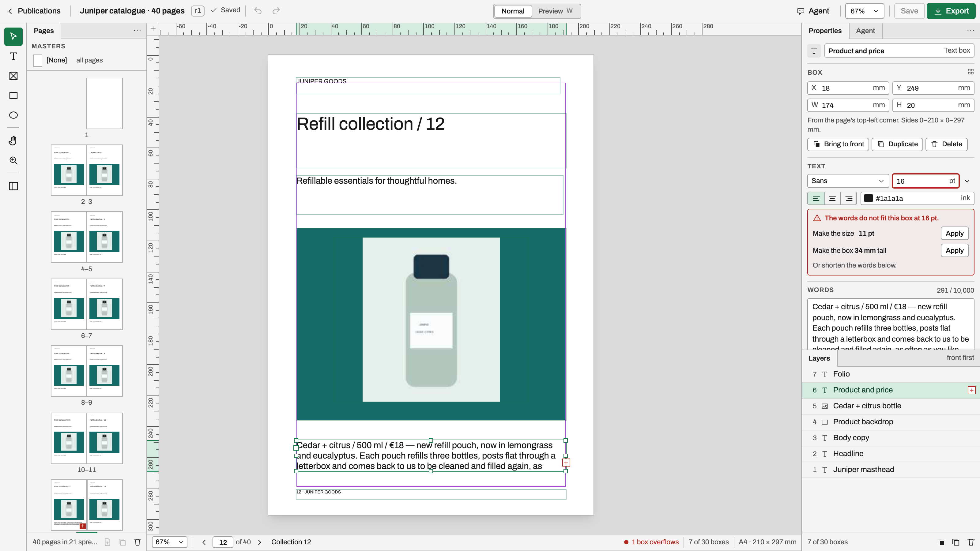Go to next page arrow
Screen dimensions: 980x551
259,542
